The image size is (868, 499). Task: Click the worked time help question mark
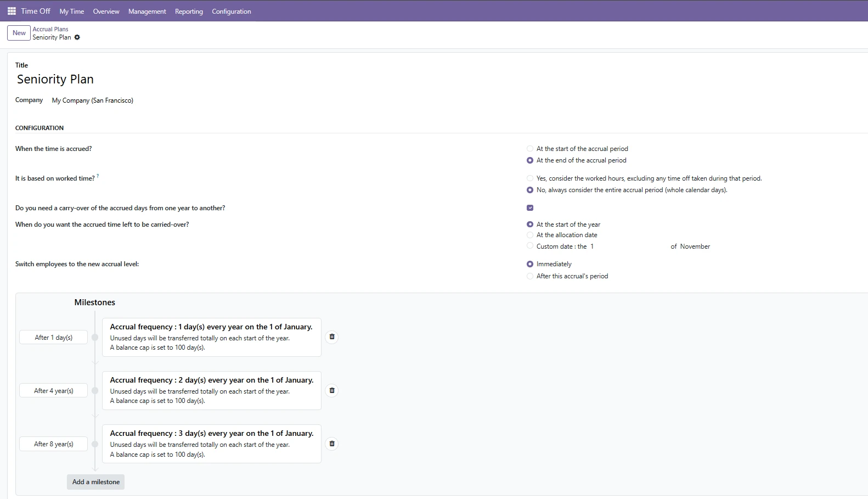(x=98, y=176)
